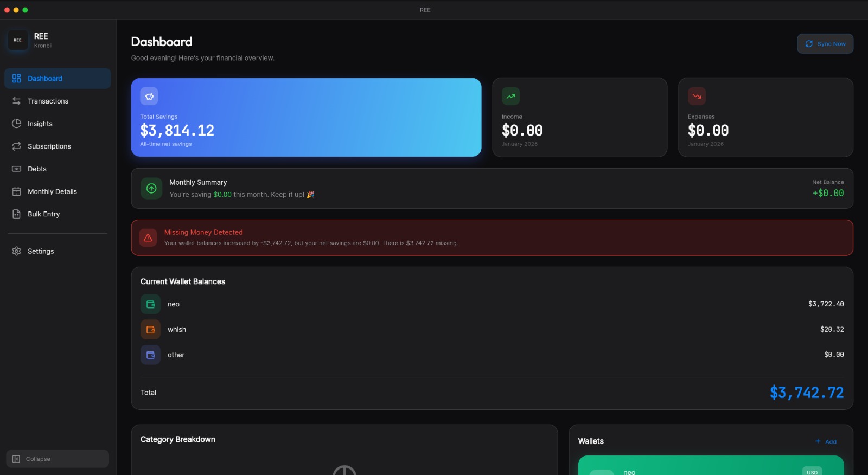Click the wallet total $3,742.72
The width and height of the screenshot is (868, 475).
[x=807, y=393]
